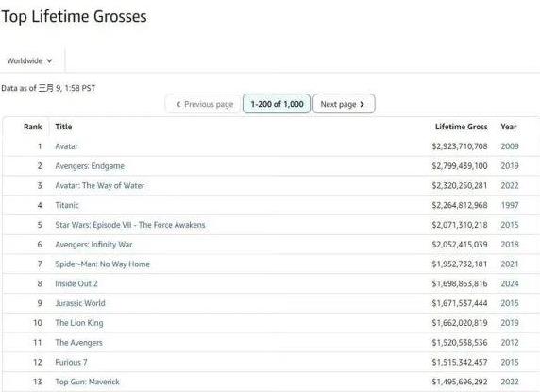540x392 pixels.
Task: Open Avatar: The Way of Water link
Action: (100, 186)
